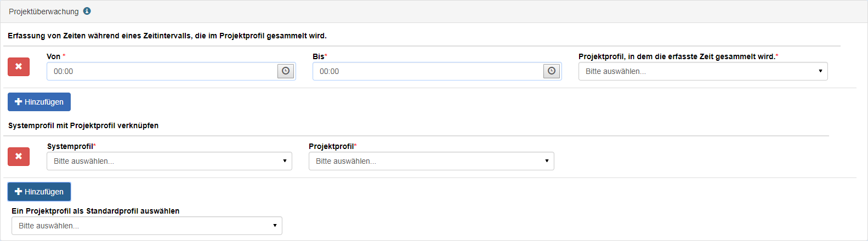Delete the Systemprofil link row with red X
This screenshot has height=241, width=868.
coord(19,156)
